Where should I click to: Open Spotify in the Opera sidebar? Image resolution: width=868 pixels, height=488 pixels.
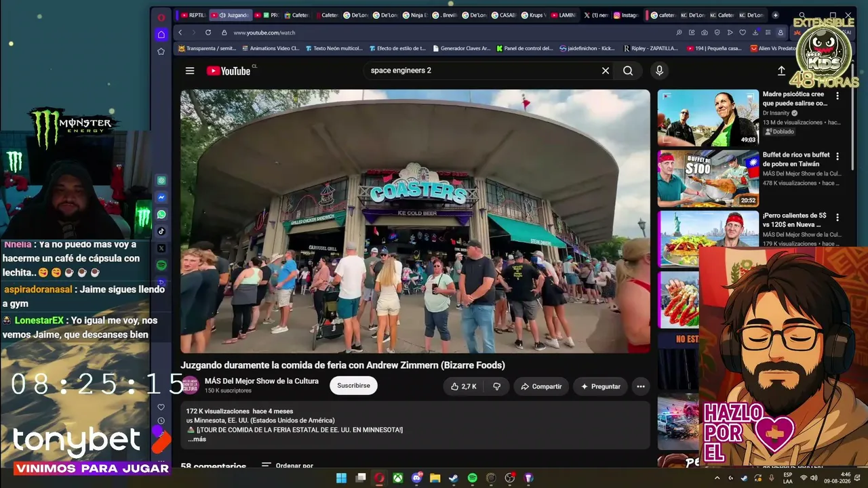[x=161, y=265]
